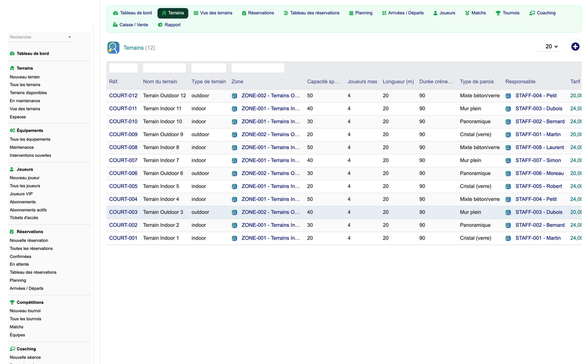The width and height of the screenshot is (588, 364).
Task: Open the Caisse / Vente tab
Action: click(x=130, y=25)
